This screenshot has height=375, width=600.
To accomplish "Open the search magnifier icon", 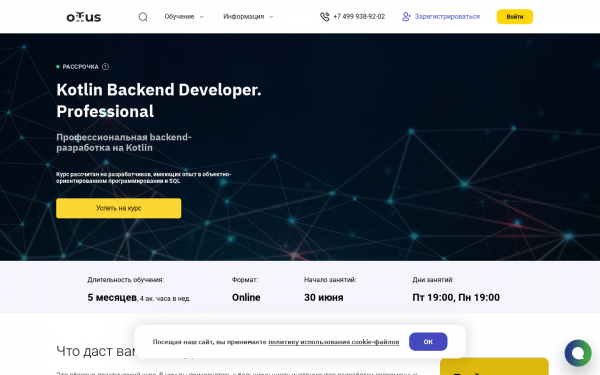I will click(143, 17).
